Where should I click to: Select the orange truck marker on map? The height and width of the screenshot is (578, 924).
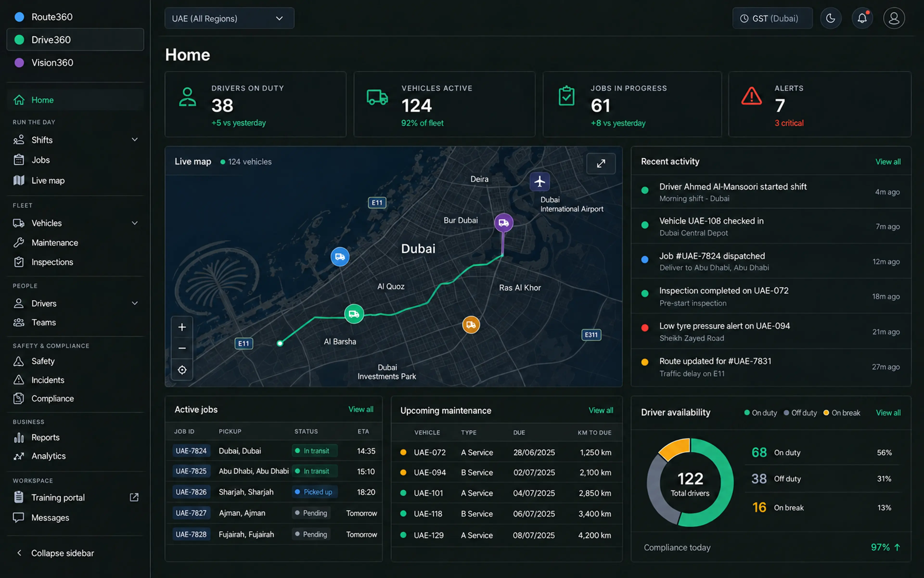(x=471, y=325)
